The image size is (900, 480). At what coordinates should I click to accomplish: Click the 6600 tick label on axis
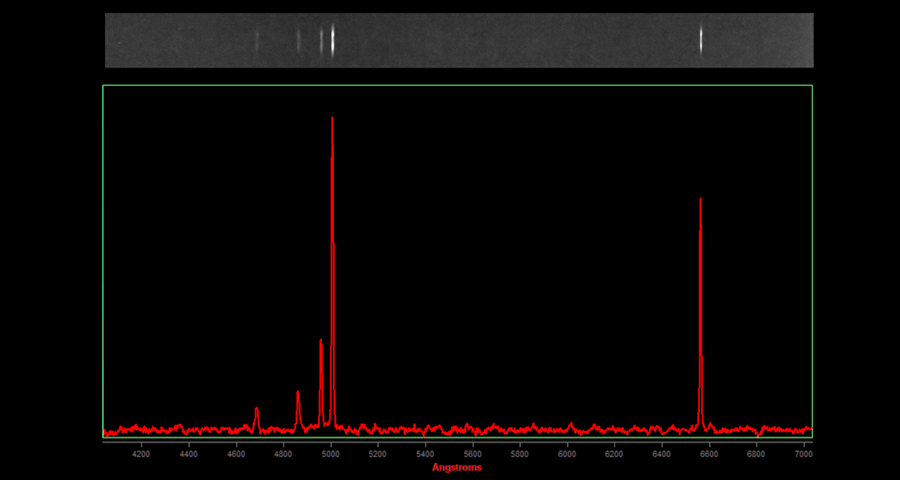pos(708,454)
